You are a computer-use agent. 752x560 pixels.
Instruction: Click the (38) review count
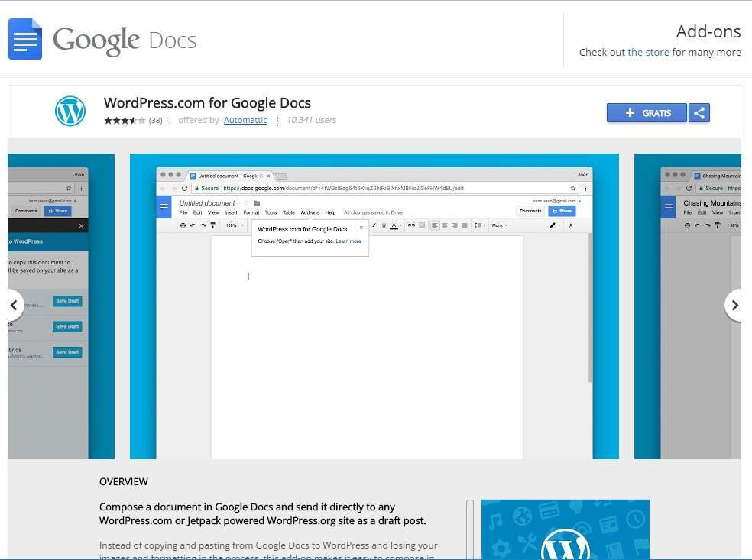(x=155, y=121)
